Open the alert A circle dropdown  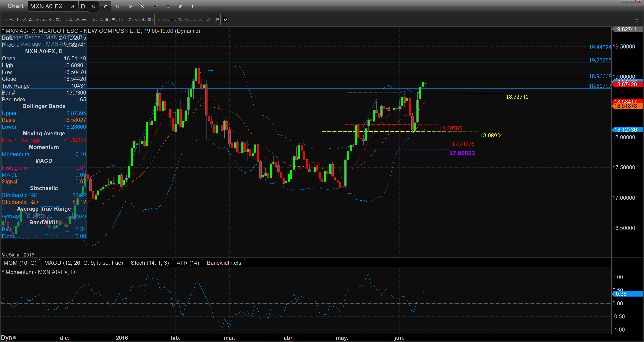[143, 6]
